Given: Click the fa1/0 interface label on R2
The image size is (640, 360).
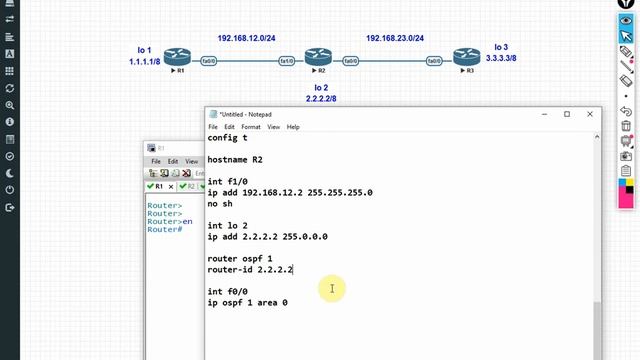Looking at the screenshot, I should coord(287,61).
